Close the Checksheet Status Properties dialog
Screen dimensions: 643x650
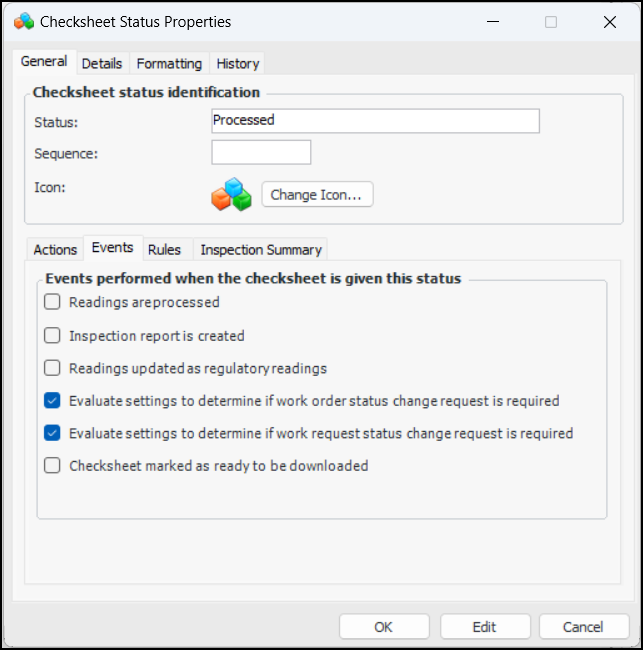pos(609,21)
